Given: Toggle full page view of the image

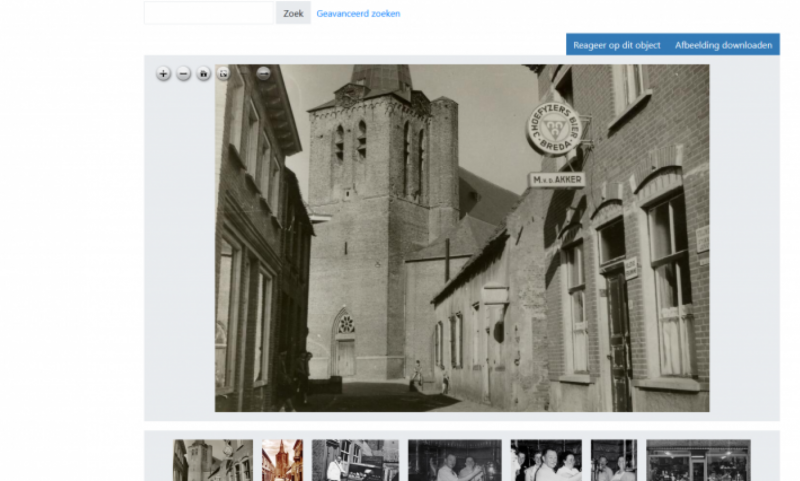Looking at the screenshot, I should click(x=223, y=73).
